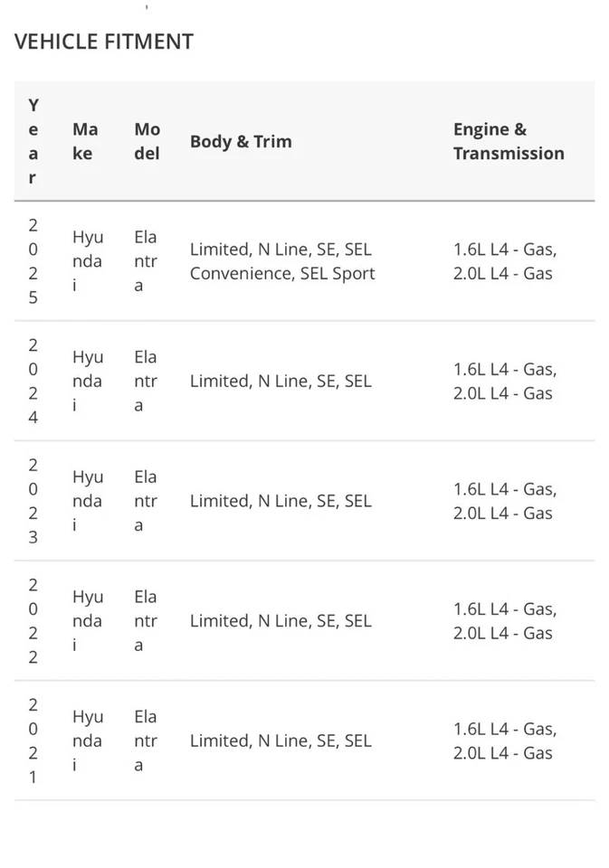Click the engine cell in the 2023 row

point(505,501)
